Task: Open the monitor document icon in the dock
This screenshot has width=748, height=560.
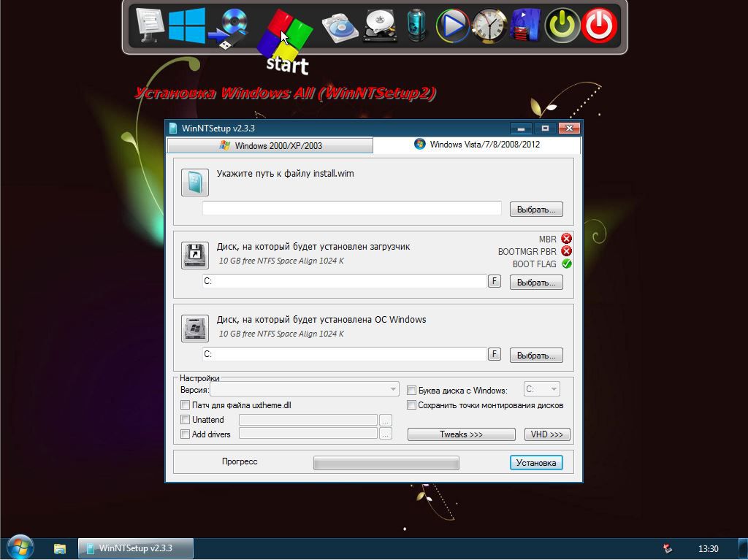Action: tap(150, 26)
